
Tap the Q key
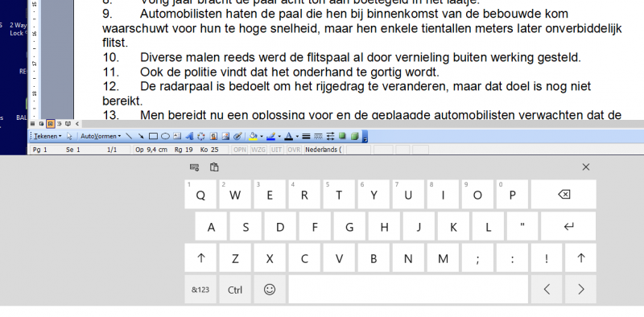point(200,194)
